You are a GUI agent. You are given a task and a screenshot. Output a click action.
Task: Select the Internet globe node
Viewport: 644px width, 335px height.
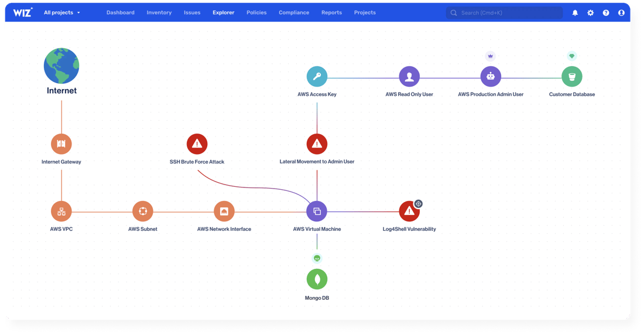(61, 66)
